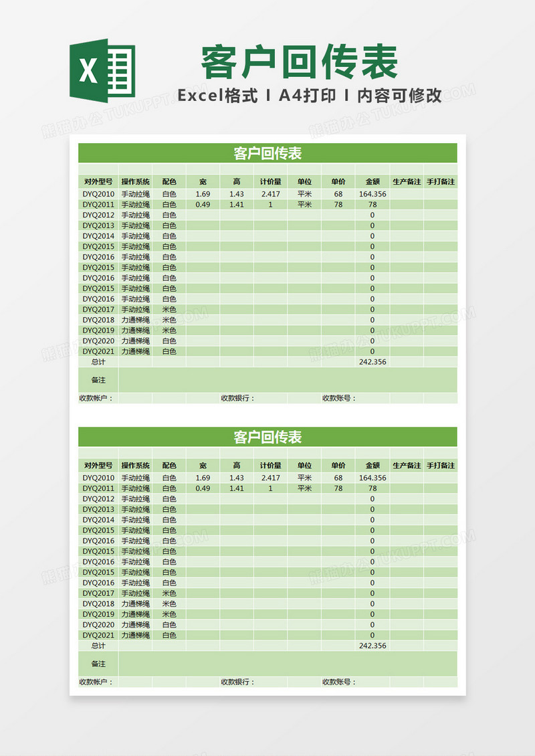Click the 备注 notes field in upper table
Image resolution: width=535 pixels, height=756 pixels.
pos(288,380)
